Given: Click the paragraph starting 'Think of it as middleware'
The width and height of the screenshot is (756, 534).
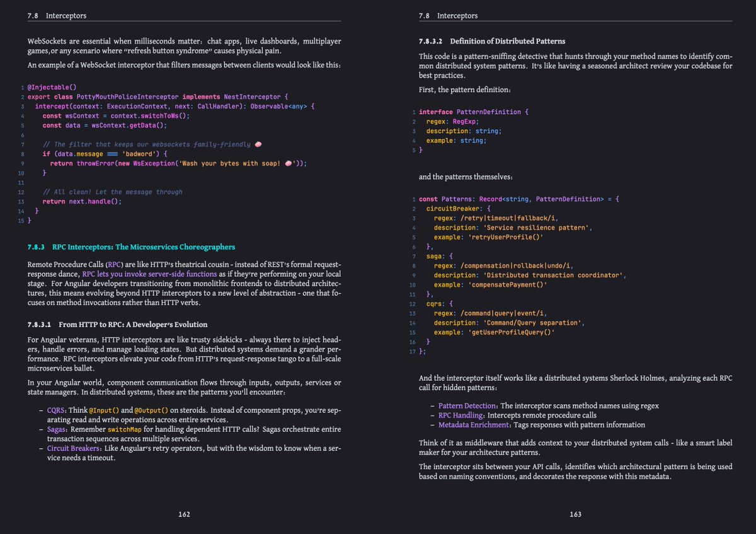Looking at the screenshot, I should [x=576, y=448].
